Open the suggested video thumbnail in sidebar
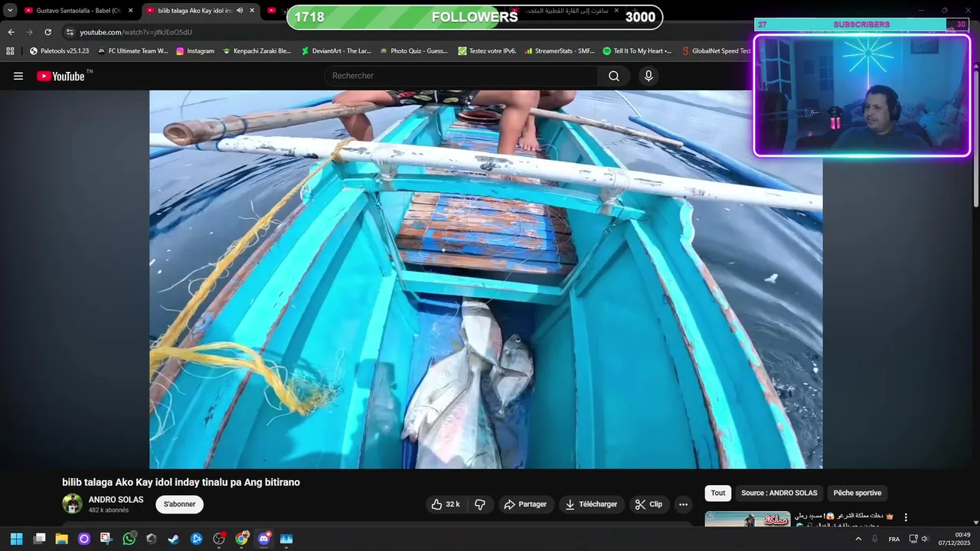 click(x=747, y=519)
